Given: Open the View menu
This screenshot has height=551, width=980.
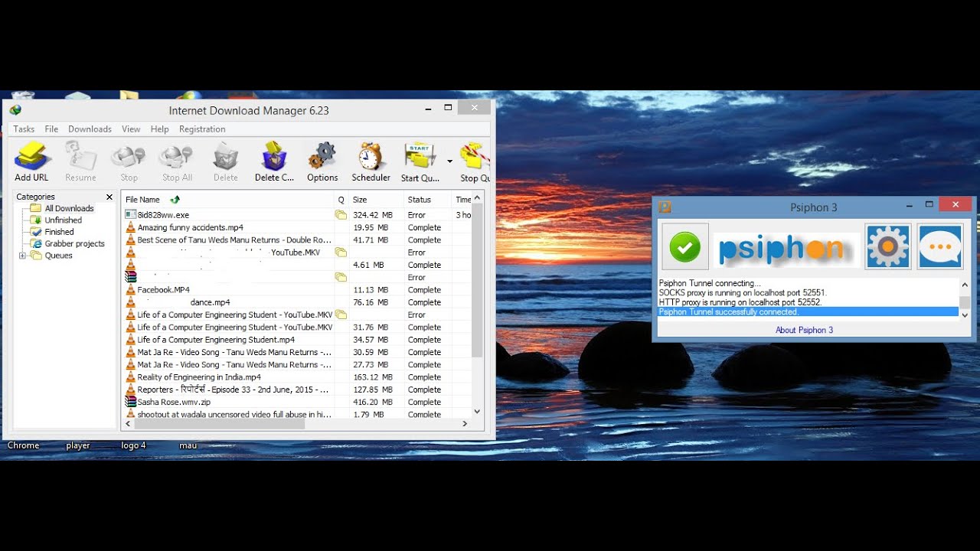Looking at the screenshot, I should 131,129.
